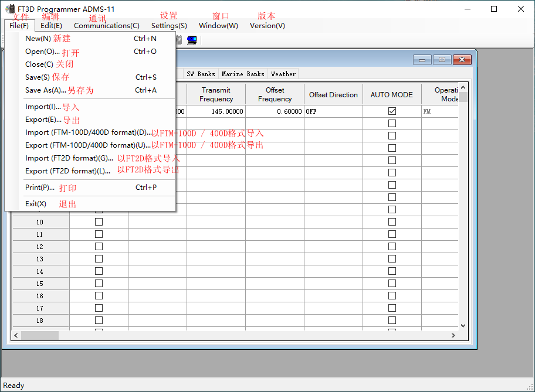Enable AUTO MODE checkbox for row 15
The image size is (535, 392).
(x=392, y=284)
